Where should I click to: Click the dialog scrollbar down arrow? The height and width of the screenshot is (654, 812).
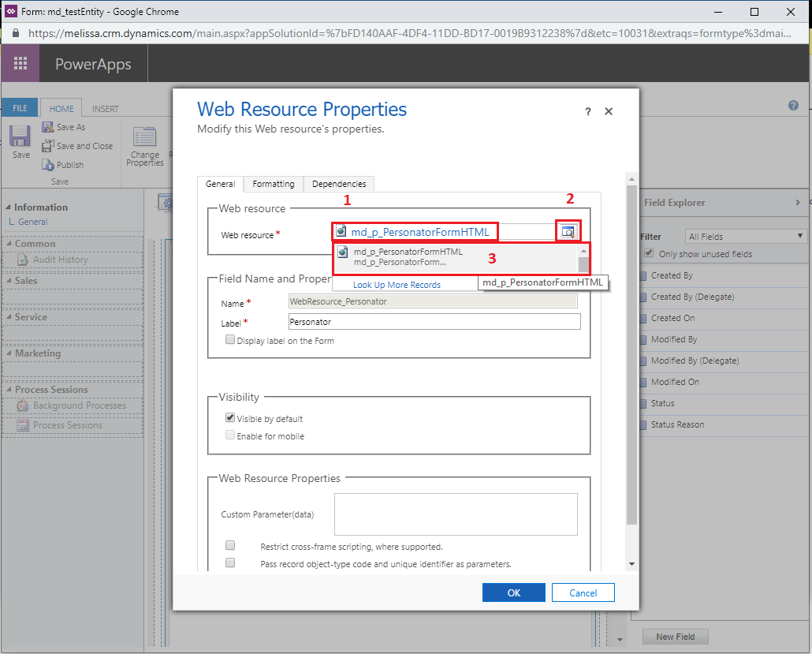pyautogui.click(x=631, y=564)
